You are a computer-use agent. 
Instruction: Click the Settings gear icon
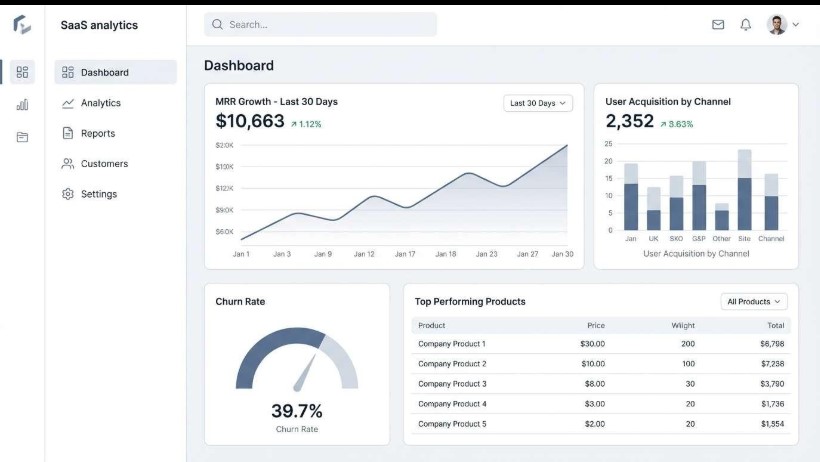pos(67,194)
